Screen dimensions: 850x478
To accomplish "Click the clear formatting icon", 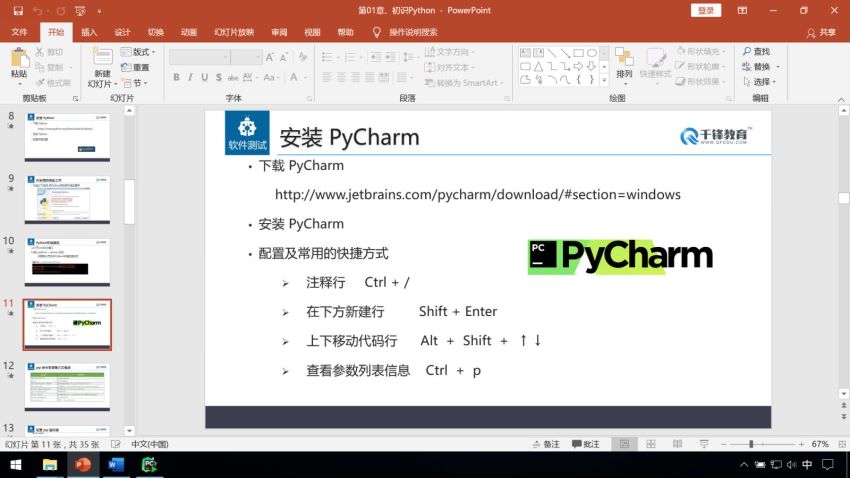I will pyautogui.click(x=303, y=57).
